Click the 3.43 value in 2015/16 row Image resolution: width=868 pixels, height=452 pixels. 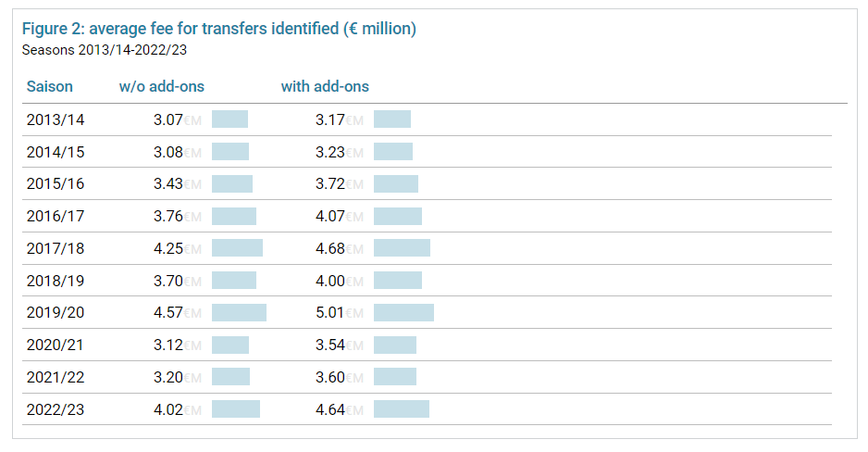click(168, 184)
